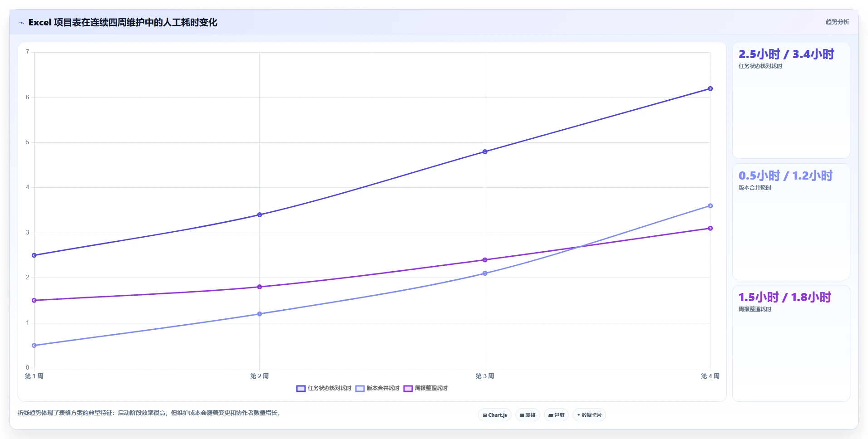The height and width of the screenshot is (439, 868).
Task: Select the 周报整理耗时 point at 第 2 周
Action: pos(260,287)
